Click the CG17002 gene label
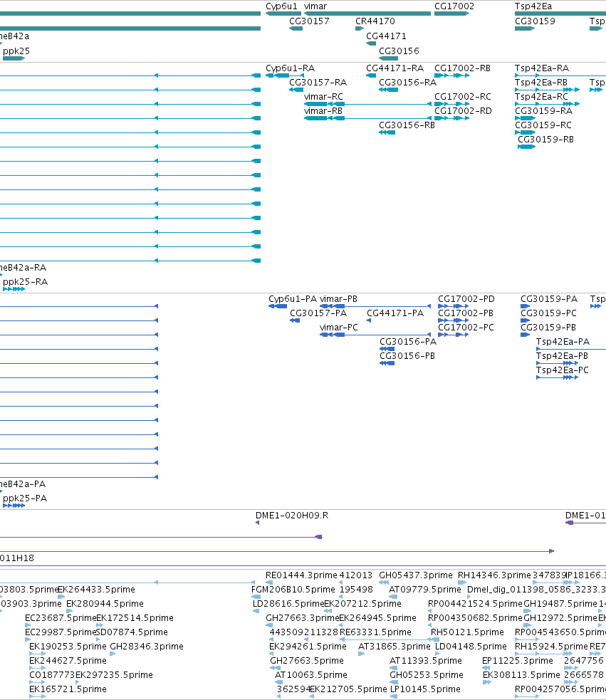The height and width of the screenshot is (700, 606). click(x=454, y=6)
